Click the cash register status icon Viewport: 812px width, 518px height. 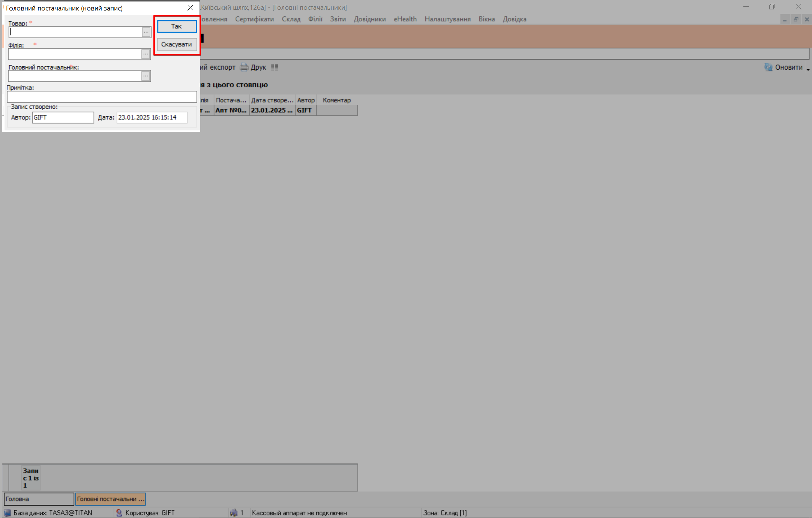point(234,513)
